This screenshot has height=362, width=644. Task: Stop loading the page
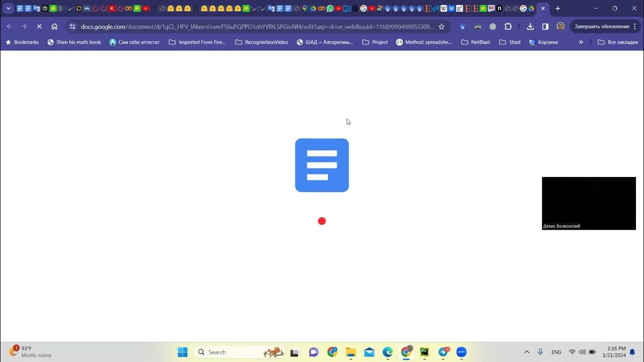[39, 27]
